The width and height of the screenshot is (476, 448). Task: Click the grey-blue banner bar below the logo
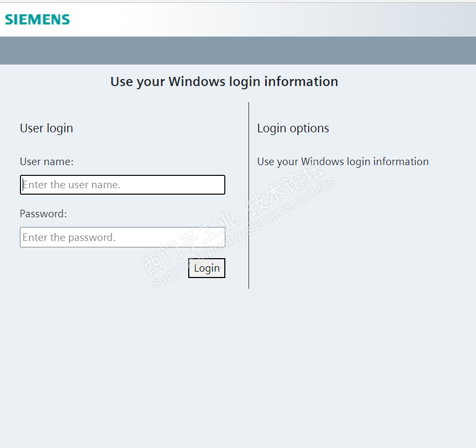238,51
